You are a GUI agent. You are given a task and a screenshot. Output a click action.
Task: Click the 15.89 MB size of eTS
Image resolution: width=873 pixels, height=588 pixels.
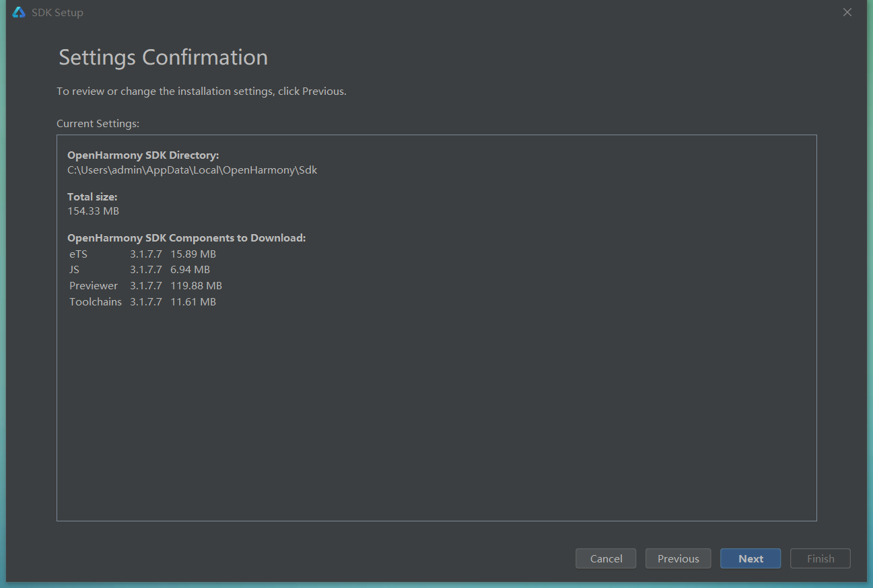pyautogui.click(x=193, y=254)
